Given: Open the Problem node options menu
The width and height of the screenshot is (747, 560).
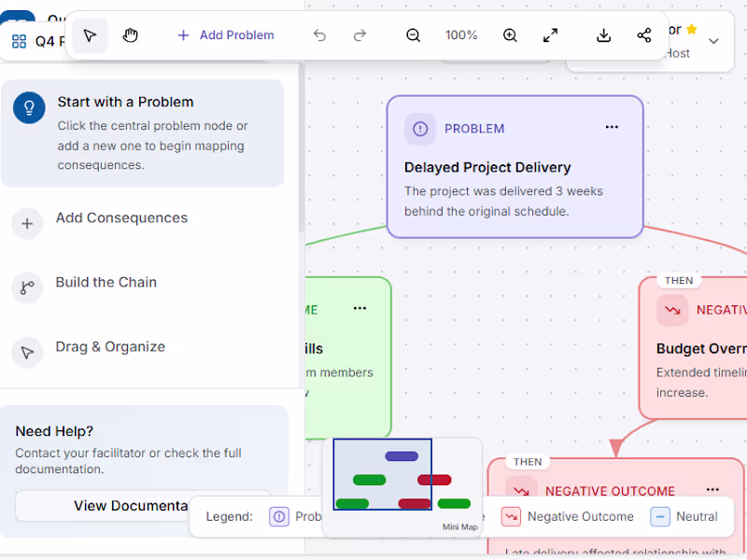Looking at the screenshot, I should 612,127.
